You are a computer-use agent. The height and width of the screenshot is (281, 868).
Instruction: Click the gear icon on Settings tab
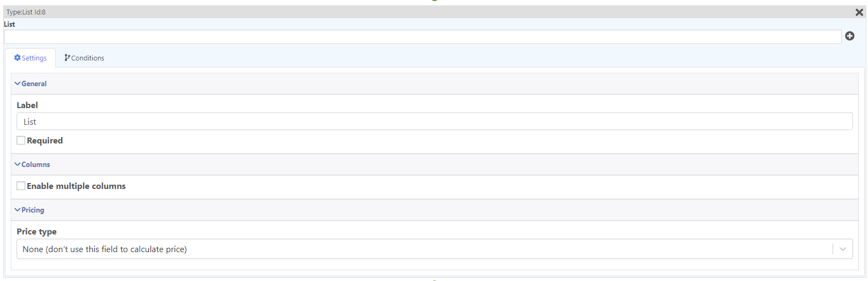(17, 58)
